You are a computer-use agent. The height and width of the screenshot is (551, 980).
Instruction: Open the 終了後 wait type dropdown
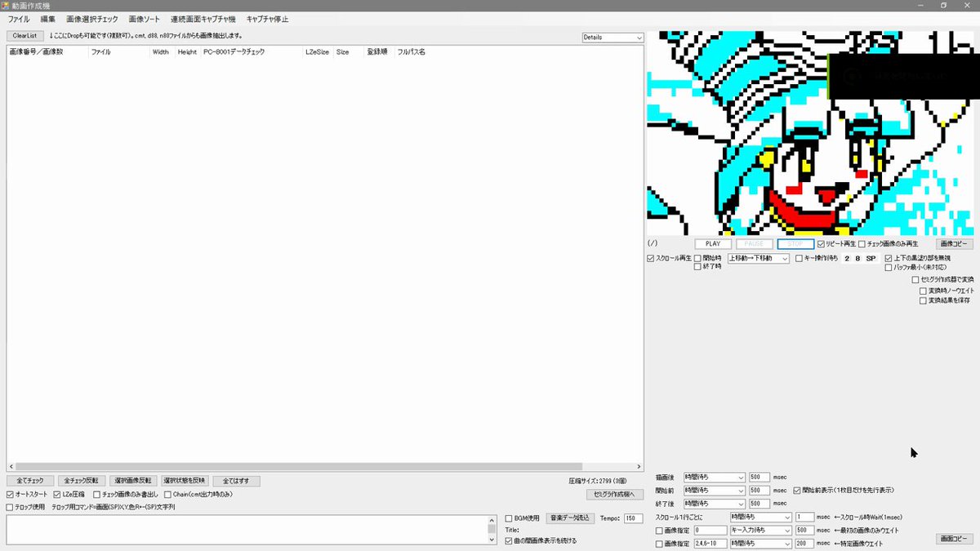714,504
